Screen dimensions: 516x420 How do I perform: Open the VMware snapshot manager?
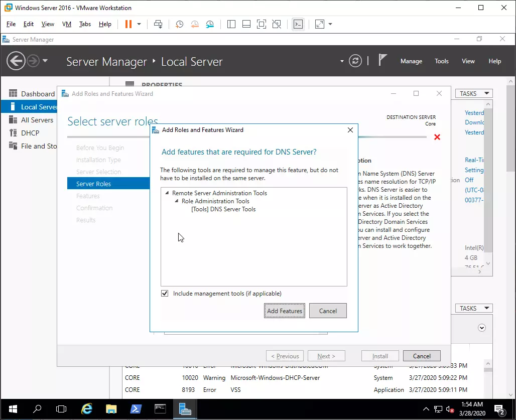(210, 24)
